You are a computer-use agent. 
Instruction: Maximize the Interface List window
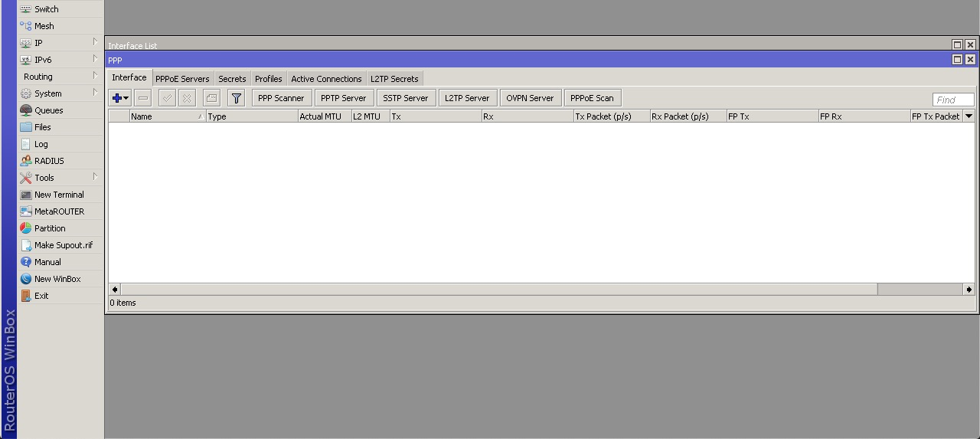click(957, 45)
